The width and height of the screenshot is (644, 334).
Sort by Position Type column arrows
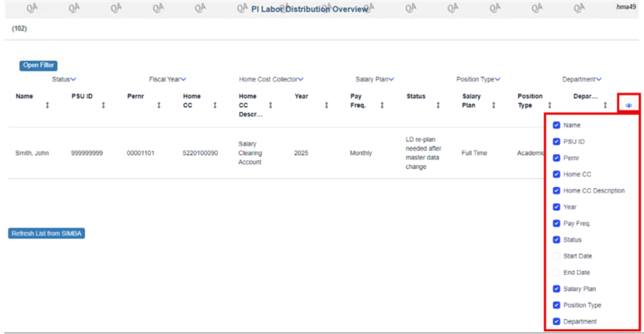click(550, 105)
